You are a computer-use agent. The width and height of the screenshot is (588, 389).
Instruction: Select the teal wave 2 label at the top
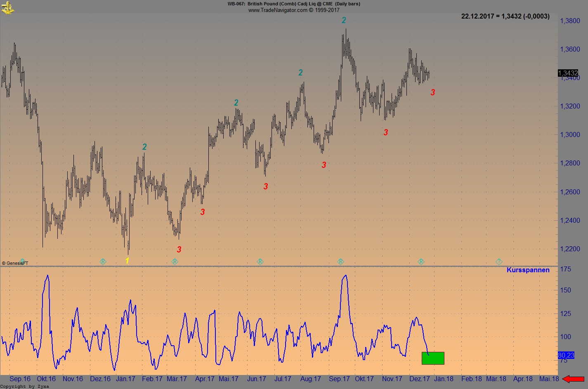pyautogui.click(x=344, y=19)
